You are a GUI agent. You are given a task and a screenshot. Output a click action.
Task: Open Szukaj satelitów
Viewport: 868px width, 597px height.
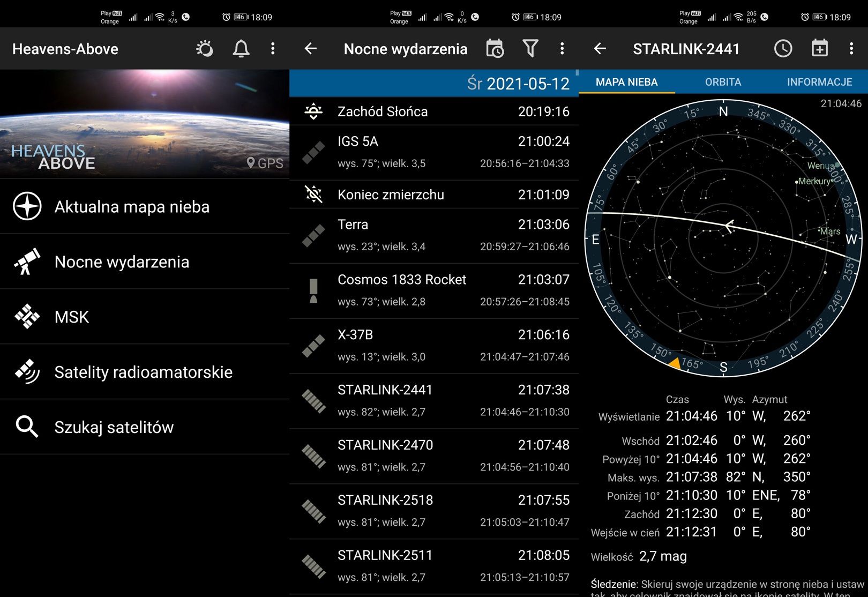145,427
